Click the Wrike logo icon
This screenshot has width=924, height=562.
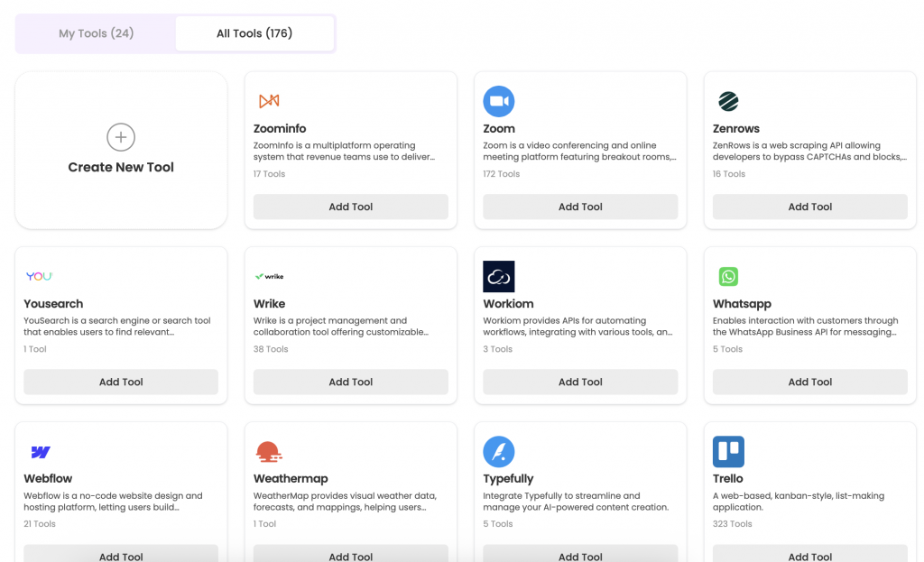point(269,276)
